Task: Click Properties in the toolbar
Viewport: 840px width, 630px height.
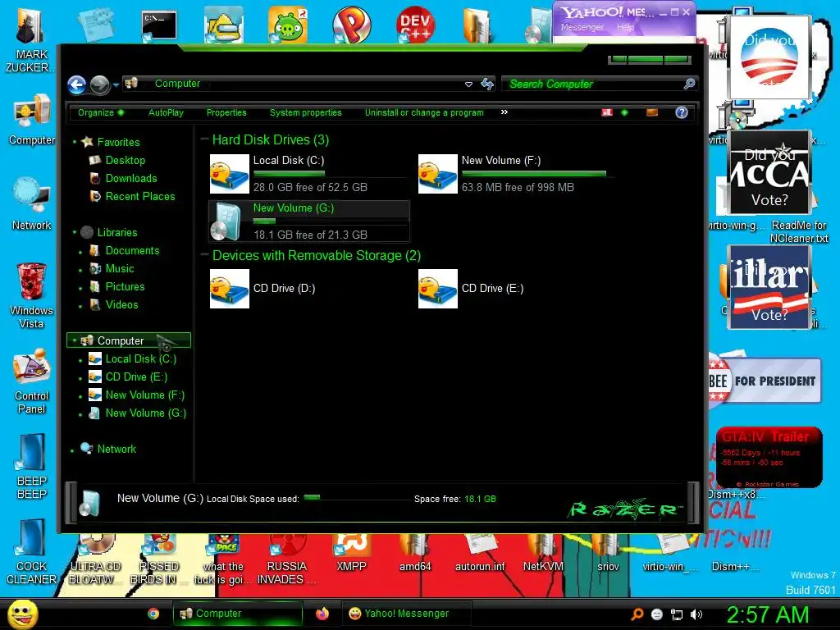Action: coord(226,112)
